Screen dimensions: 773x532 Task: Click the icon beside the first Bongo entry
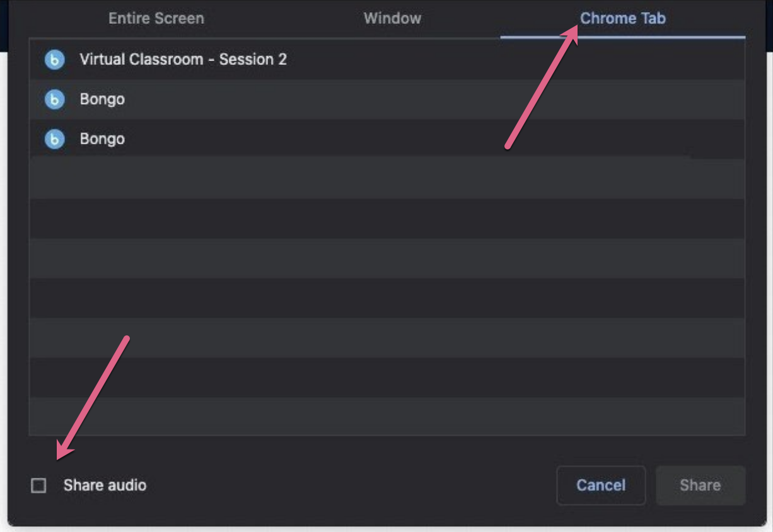[54, 100]
